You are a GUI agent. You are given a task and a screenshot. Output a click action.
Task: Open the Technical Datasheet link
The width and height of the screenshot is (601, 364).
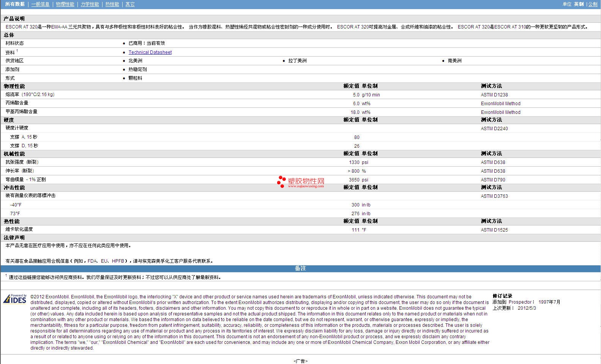point(150,52)
